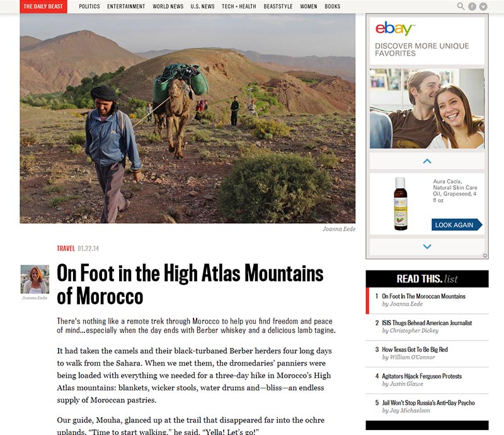
Task: Click the Look Again button
Action: [456, 224]
